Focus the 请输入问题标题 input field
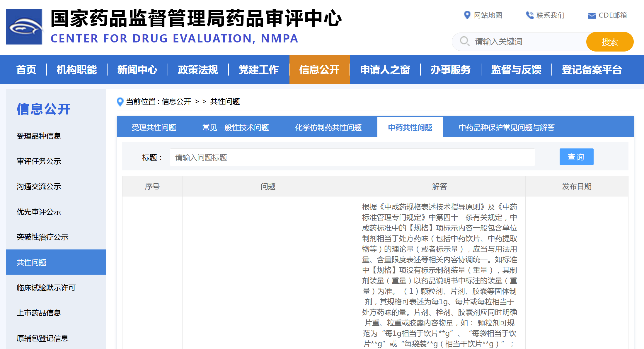 (x=352, y=158)
